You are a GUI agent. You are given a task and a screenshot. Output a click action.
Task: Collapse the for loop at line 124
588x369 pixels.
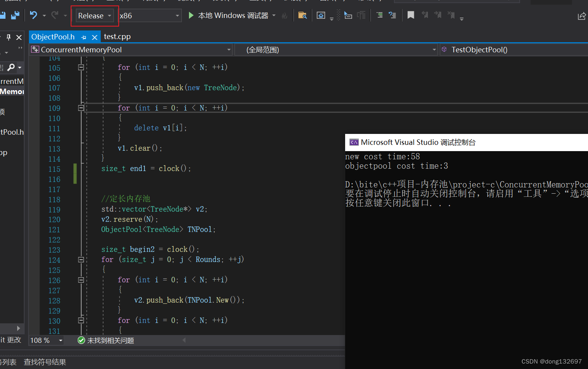point(81,259)
